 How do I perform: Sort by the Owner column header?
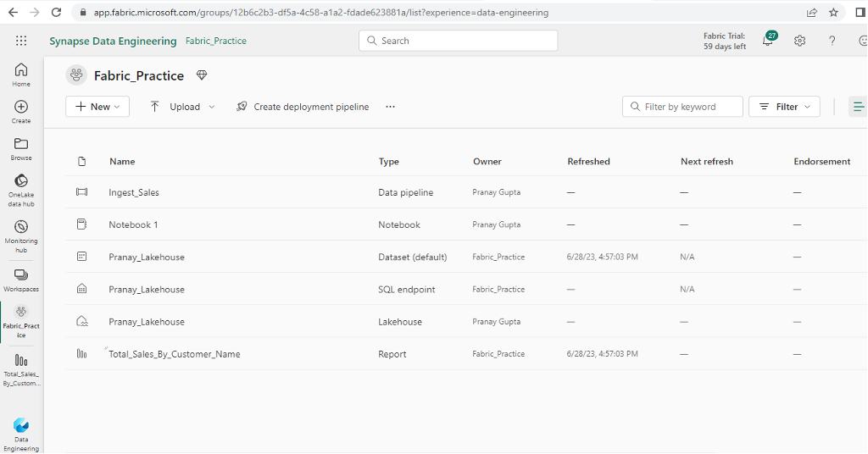(487, 162)
